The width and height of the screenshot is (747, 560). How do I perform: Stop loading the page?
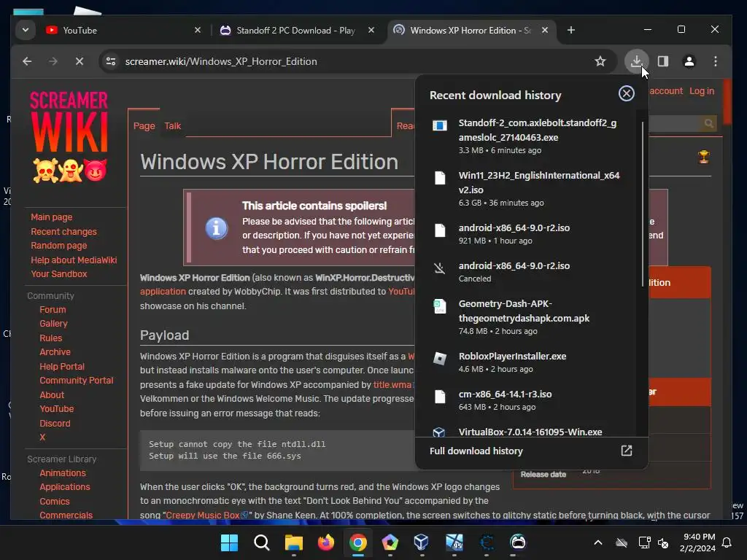tap(80, 61)
